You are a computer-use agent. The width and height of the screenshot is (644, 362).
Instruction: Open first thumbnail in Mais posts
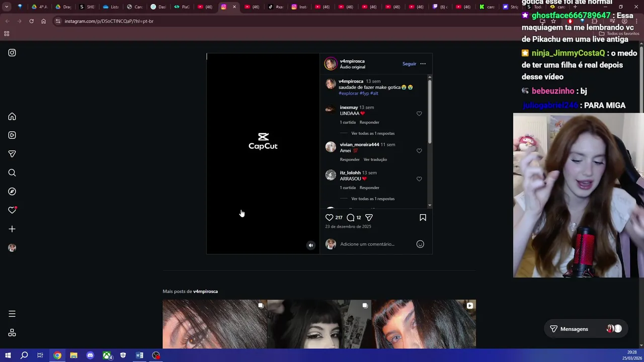[x=215, y=324]
